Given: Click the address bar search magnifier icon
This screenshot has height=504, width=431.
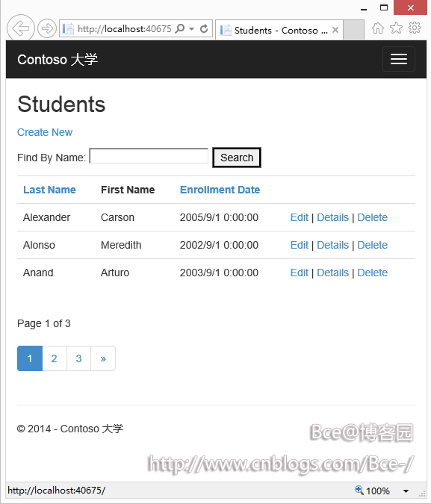Looking at the screenshot, I should click(x=180, y=28).
